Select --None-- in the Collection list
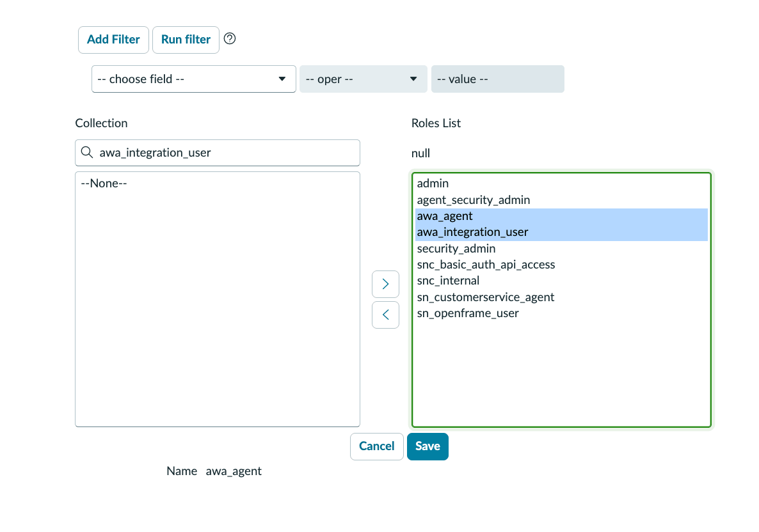Screen dimensions: 759x532 218,184
